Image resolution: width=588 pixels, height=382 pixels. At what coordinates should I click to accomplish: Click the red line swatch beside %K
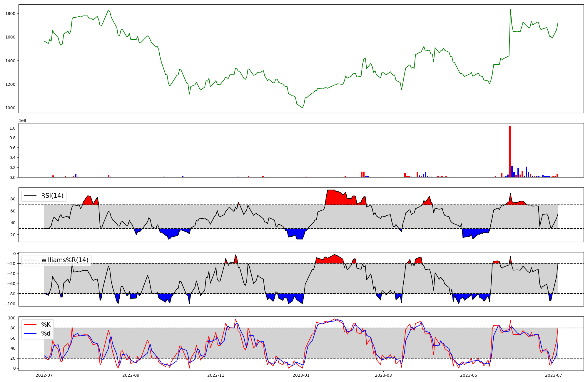coord(30,325)
